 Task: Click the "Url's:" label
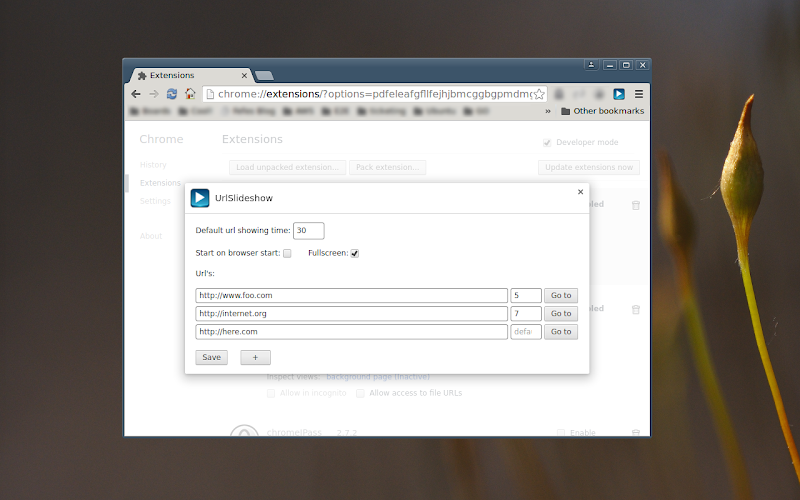205,273
